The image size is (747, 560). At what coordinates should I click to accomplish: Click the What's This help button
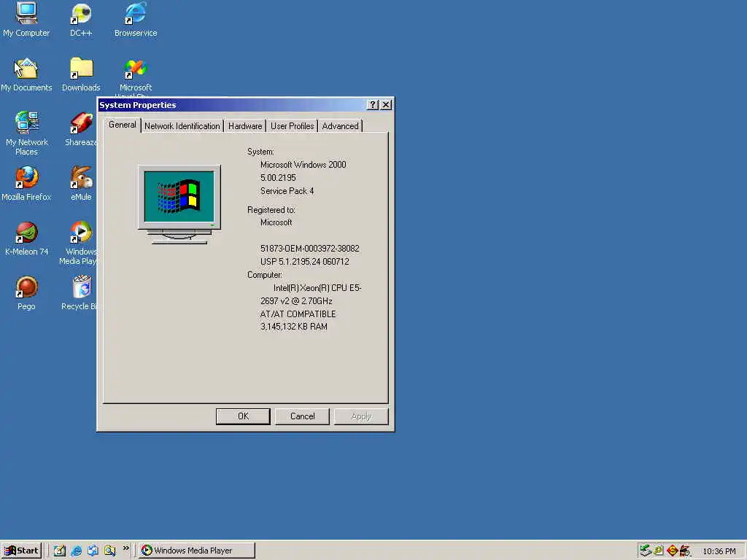(x=373, y=105)
